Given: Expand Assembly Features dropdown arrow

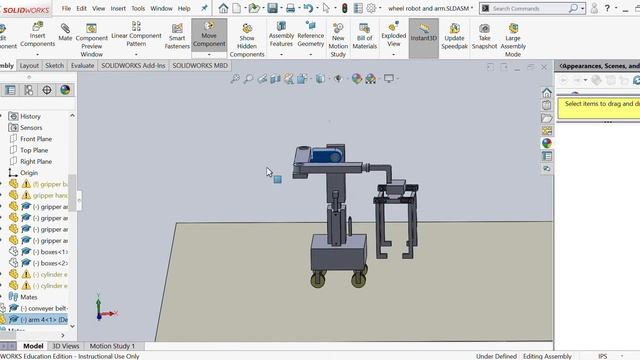Looking at the screenshot, I should (x=281, y=54).
